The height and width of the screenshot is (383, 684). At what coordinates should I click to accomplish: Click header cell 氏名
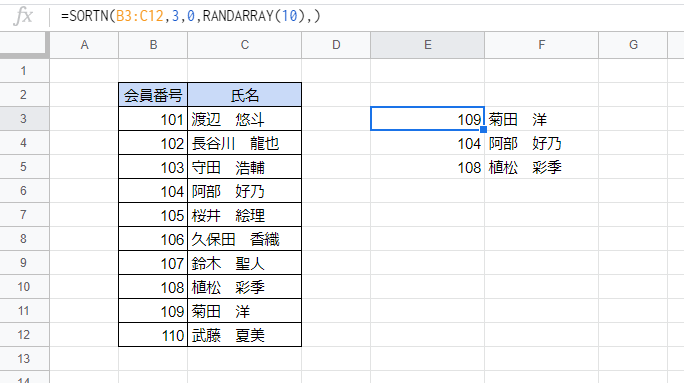[x=245, y=95]
